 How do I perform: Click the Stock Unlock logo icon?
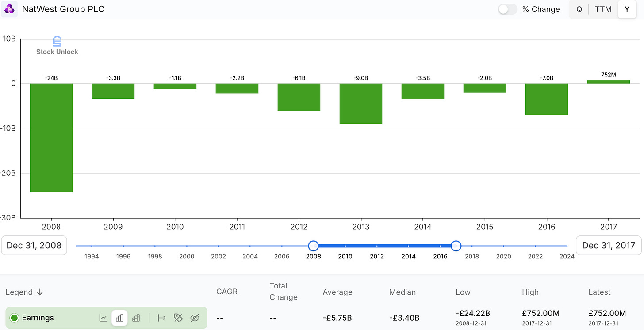pyautogui.click(x=57, y=41)
